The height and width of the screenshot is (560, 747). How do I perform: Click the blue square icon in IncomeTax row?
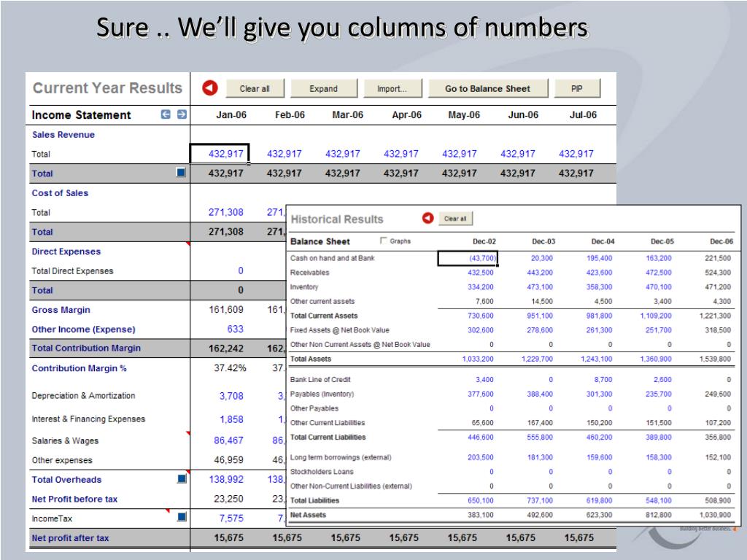pos(182,517)
